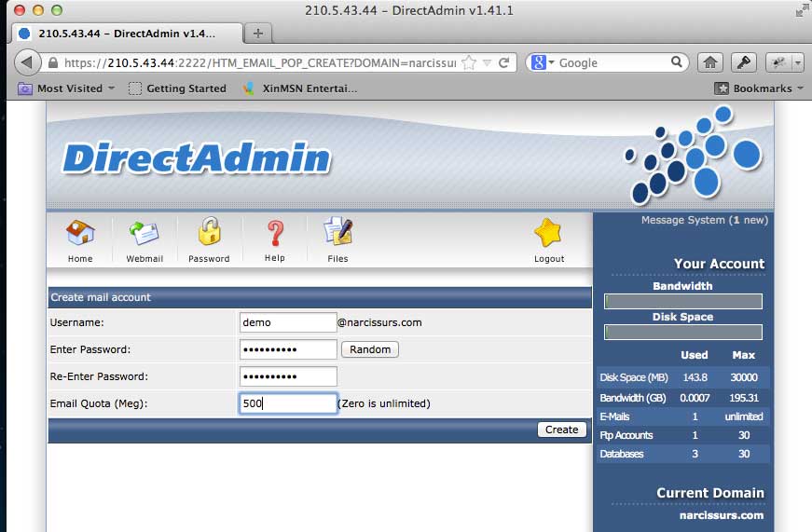
Task: Click the 143.8 used disk space value
Action: point(695,377)
